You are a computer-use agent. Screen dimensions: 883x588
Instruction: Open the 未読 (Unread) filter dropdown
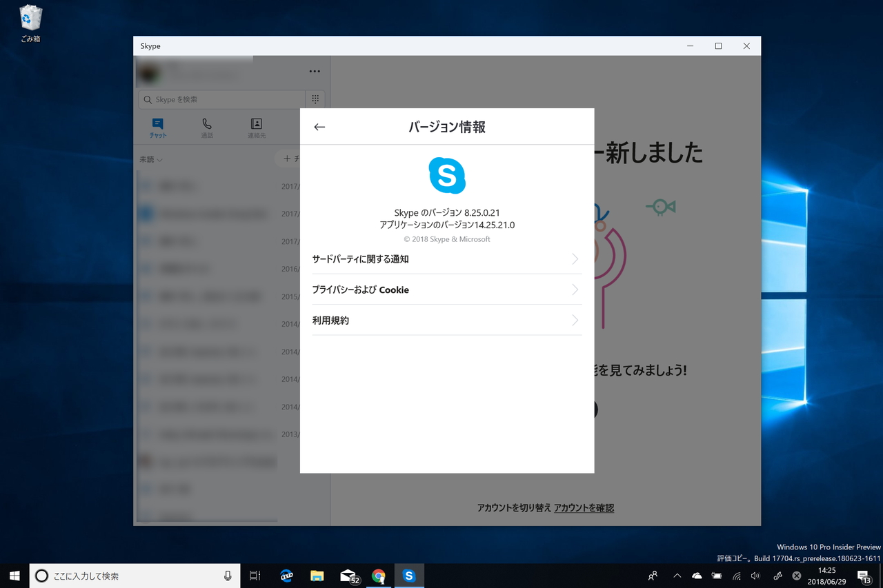[x=150, y=159]
